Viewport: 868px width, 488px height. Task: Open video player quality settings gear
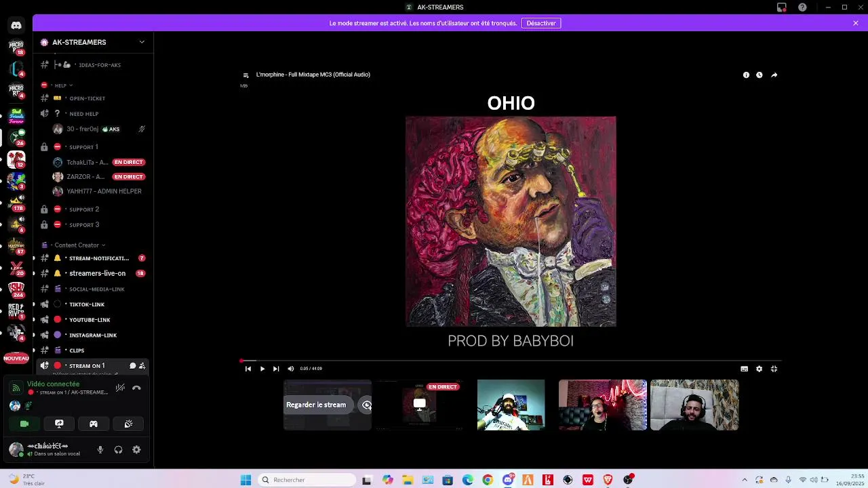[759, 369]
